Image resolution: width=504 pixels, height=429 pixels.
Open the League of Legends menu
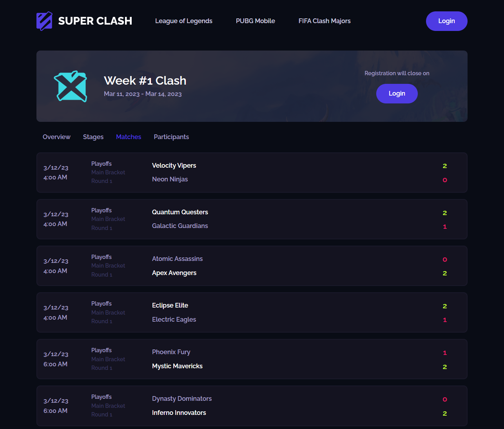183,21
